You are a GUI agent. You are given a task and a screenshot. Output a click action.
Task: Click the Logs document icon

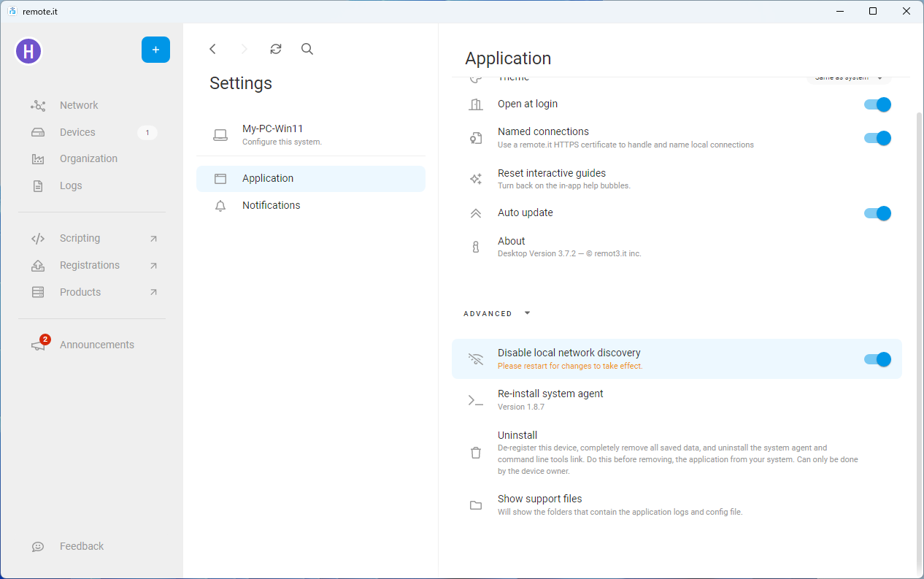click(38, 186)
